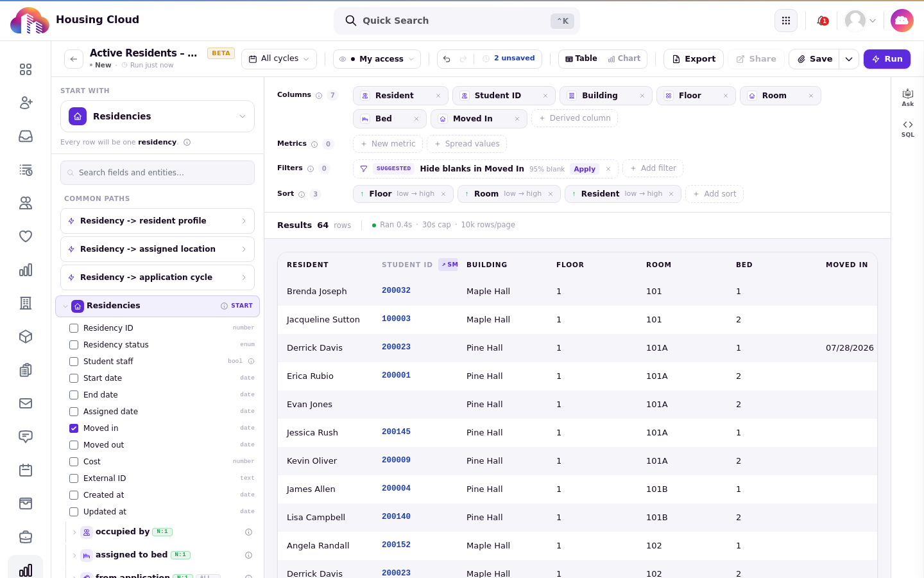Switch to Chart view
The width and height of the screenshot is (924, 578).
624,58
